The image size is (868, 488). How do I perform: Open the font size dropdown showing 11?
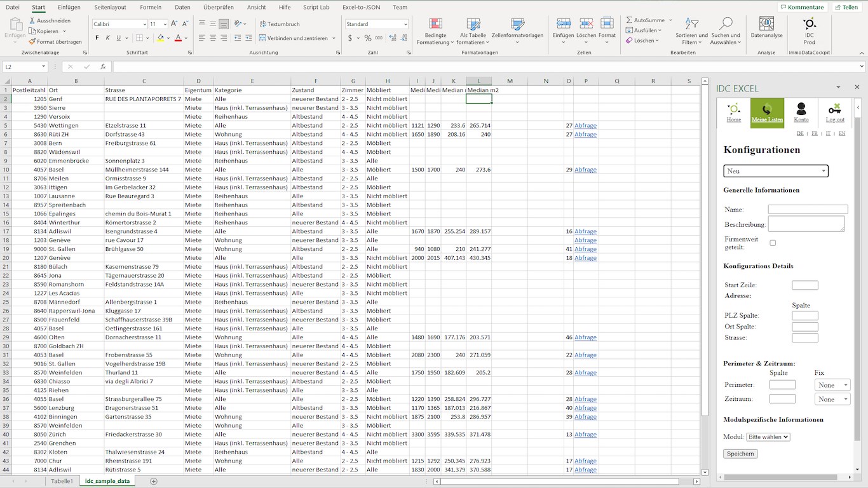tap(165, 24)
